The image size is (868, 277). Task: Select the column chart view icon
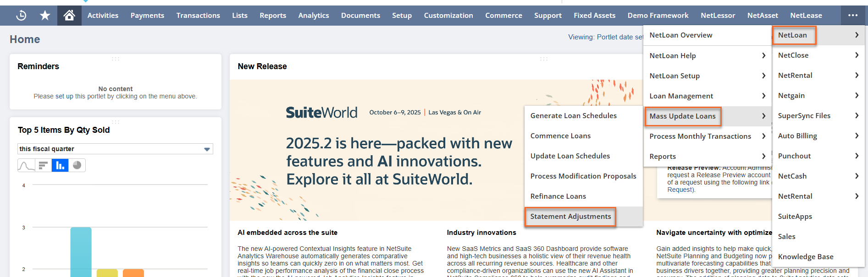tap(60, 165)
